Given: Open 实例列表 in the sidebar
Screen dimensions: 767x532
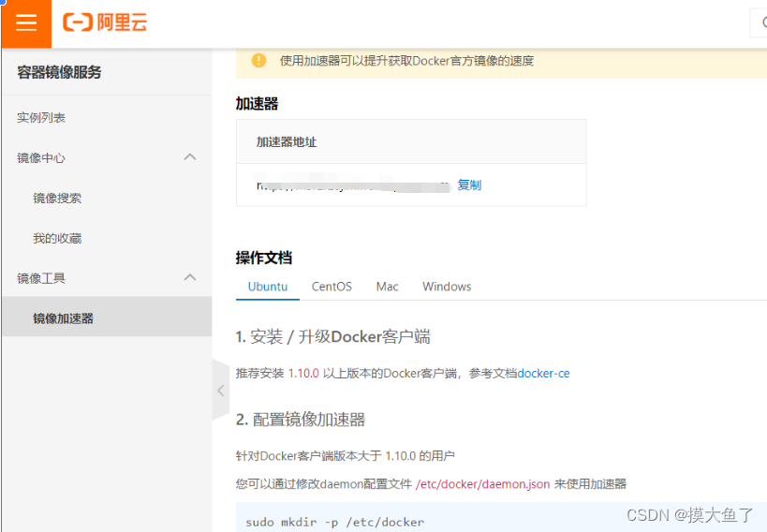Looking at the screenshot, I should (41, 117).
